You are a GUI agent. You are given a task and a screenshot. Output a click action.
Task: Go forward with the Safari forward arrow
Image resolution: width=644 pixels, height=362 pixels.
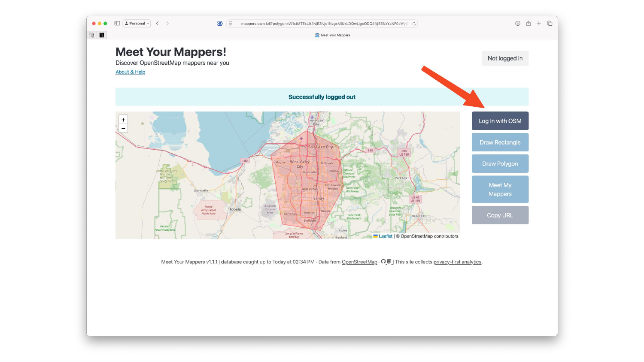pos(167,23)
